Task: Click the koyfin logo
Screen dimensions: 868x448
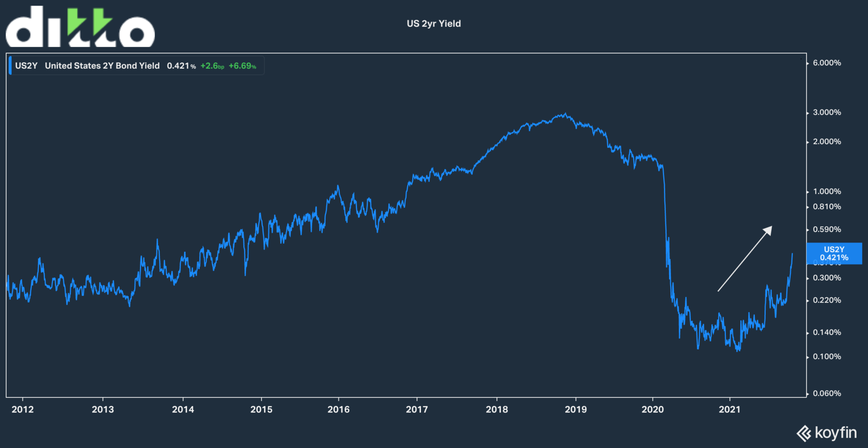Action: [x=827, y=433]
